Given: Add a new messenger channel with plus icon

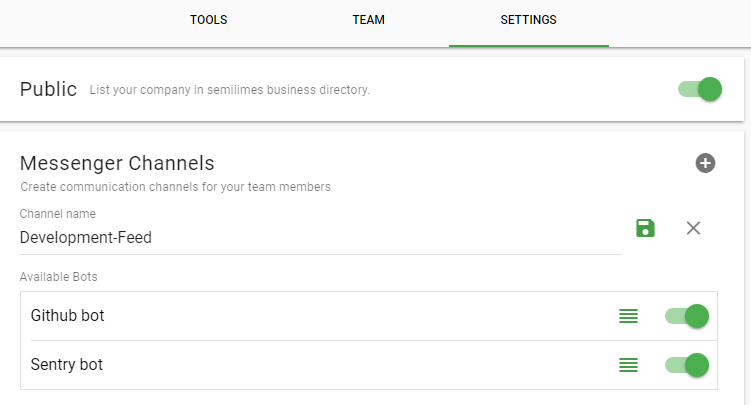Looking at the screenshot, I should point(705,163).
